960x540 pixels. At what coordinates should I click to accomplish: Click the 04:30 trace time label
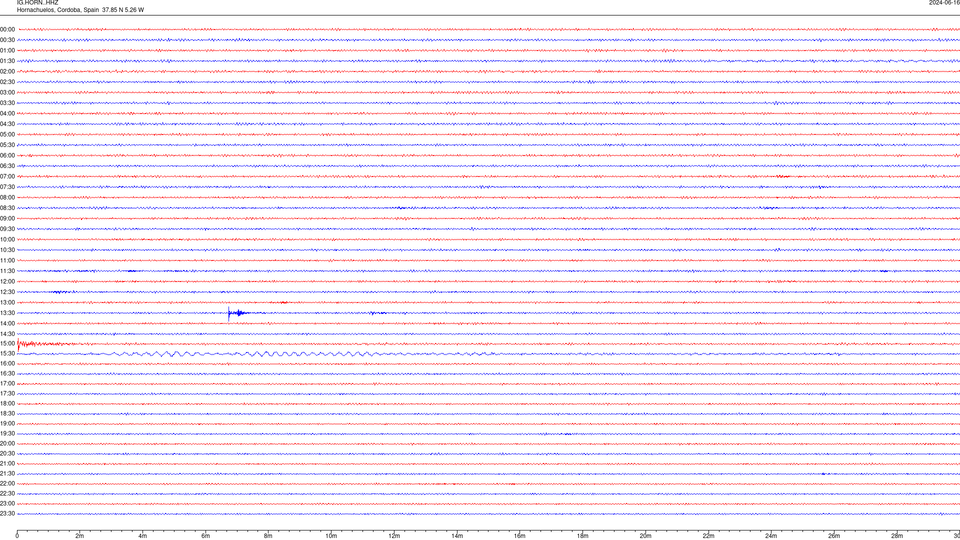(x=7, y=124)
